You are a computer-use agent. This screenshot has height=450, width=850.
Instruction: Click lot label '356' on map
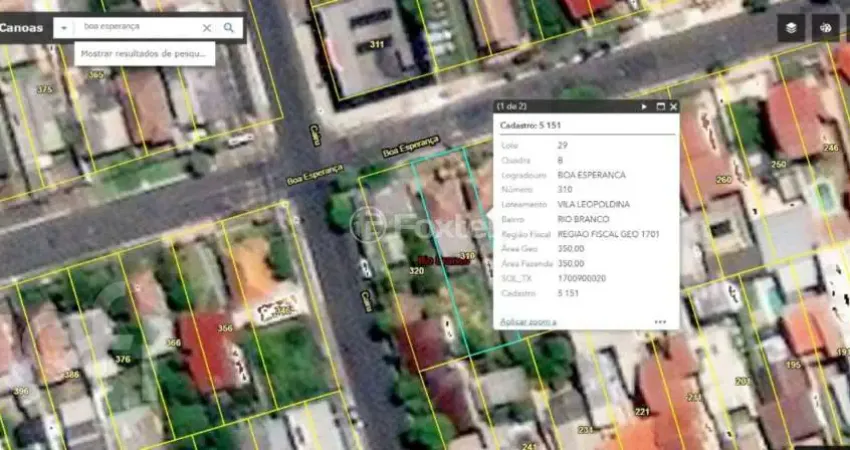point(225,328)
